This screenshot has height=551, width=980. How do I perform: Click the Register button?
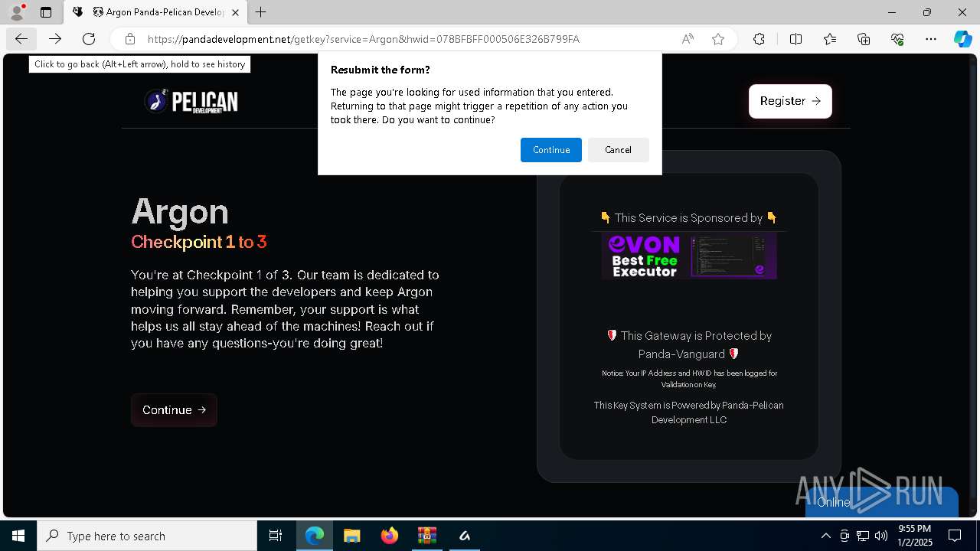[x=790, y=101]
